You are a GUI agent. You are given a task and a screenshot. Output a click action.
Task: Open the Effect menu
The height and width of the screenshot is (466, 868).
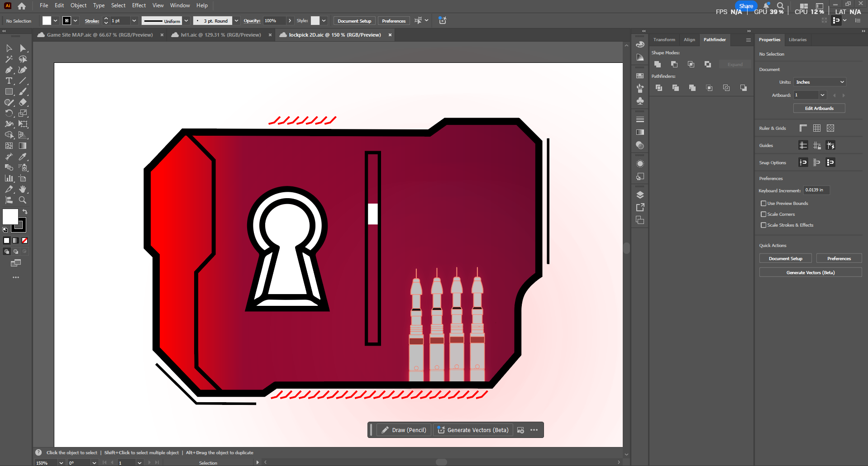point(138,5)
